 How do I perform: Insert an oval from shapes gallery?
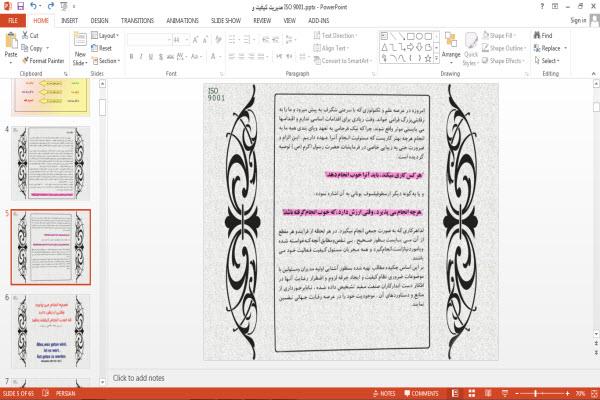tap(419, 36)
